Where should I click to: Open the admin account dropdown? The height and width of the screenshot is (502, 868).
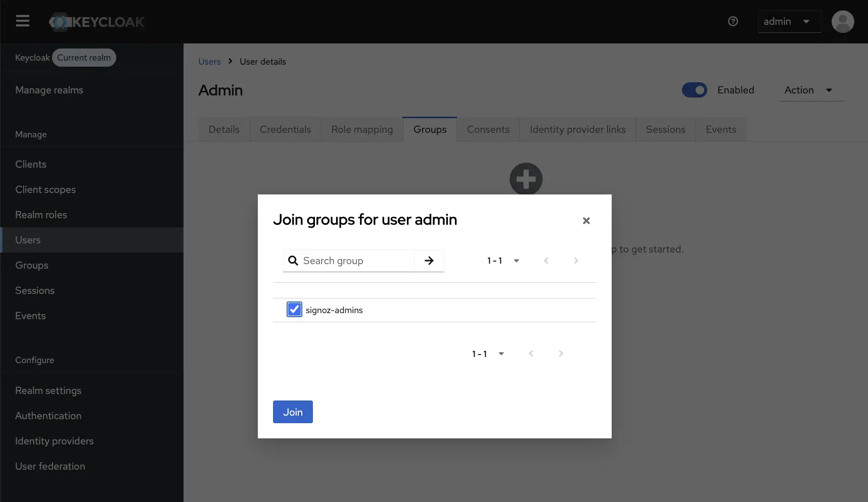[x=789, y=22]
